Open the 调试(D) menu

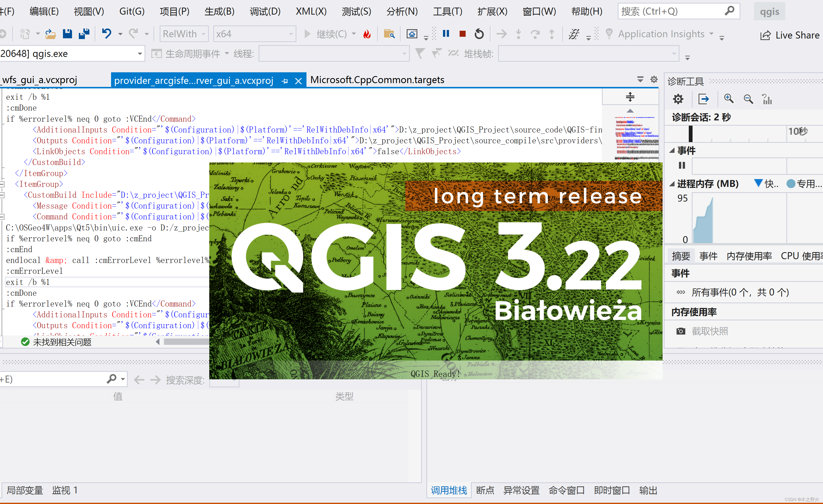[x=265, y=11]
